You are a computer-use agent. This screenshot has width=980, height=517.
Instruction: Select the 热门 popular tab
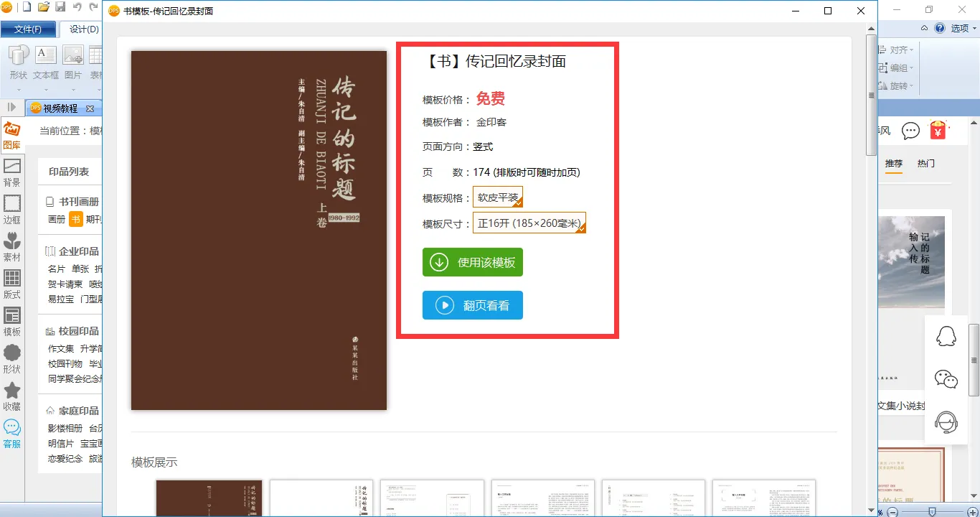coord(926,164)
